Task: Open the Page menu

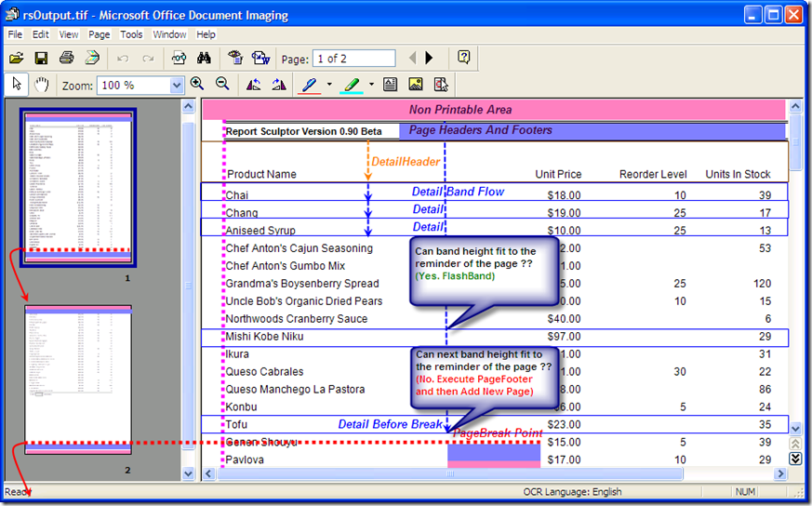Action: click(x=99, y=34)
